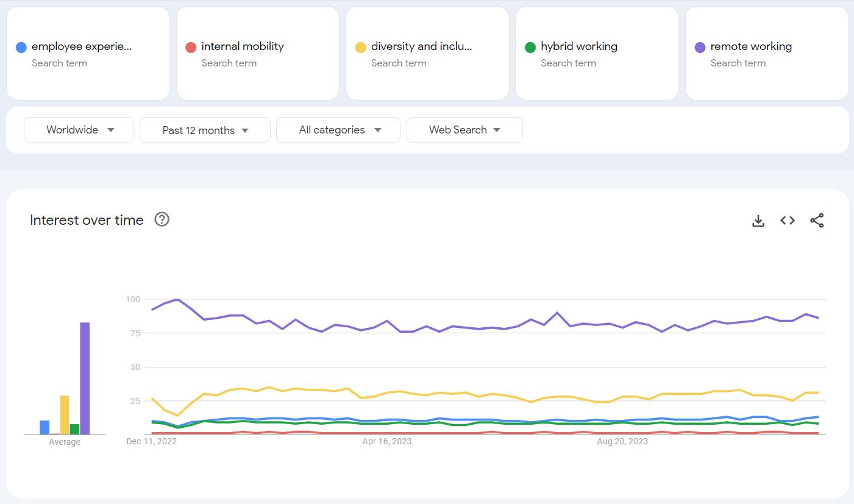Viewport: 854px width, 504px height.
Task: Click the red internal mobility dot
Action: point(191,48)
